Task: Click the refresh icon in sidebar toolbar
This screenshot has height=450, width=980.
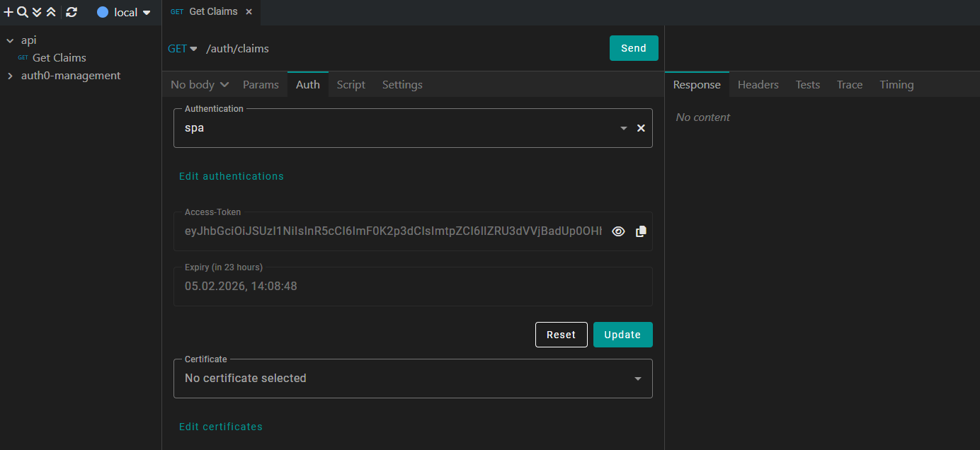Action: (72, 12)
